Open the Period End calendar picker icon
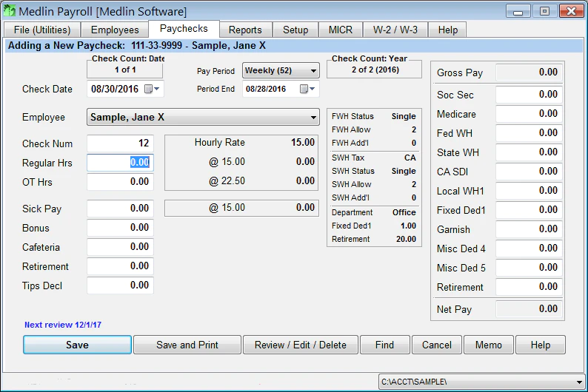Screen dimensions: 588x392 click(307, 89)
